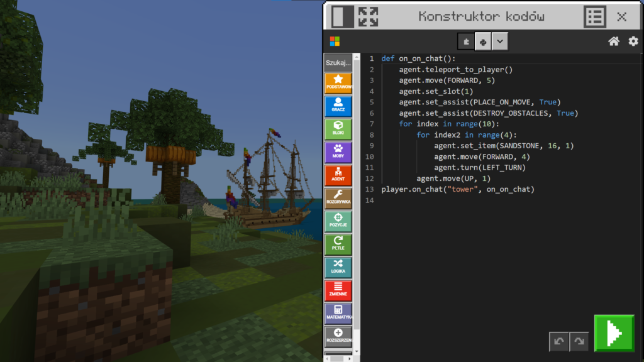This screenshot has height=362, width=644.
Task: Click "for index2 in range(4):" line
Action: pos(467,135)
